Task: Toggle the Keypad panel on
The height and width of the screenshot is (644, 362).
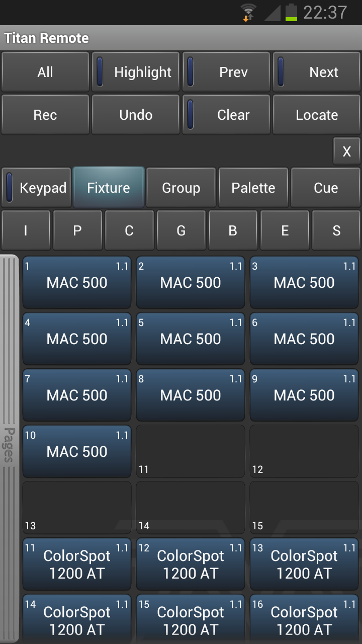Action: pyautogui.click(x=36, y=187)
